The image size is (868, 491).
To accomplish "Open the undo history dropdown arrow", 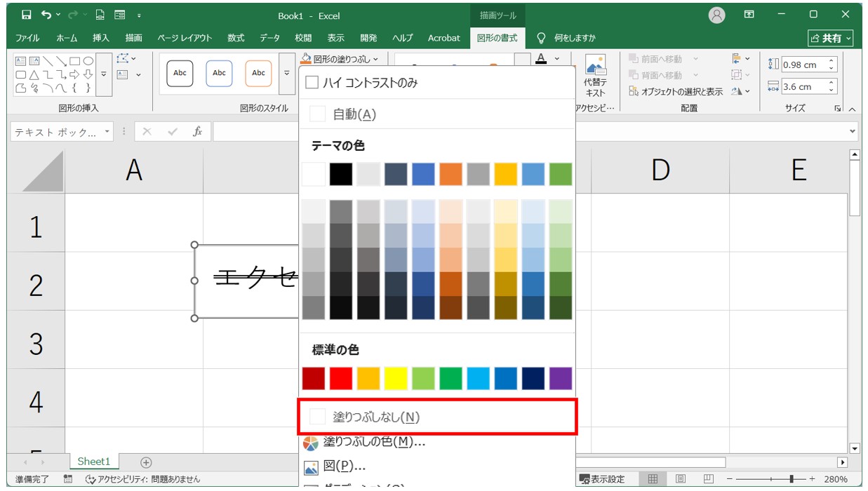I will coord(57,15).
